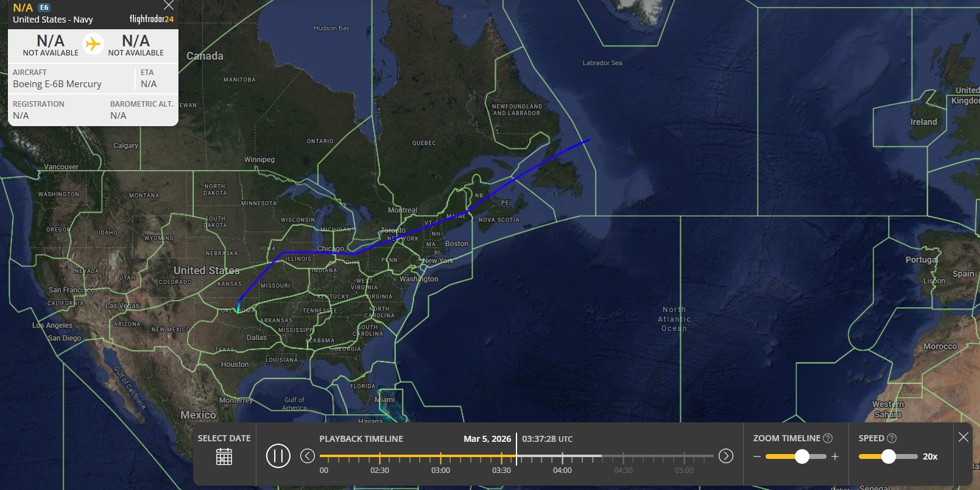Image resolution: width=980 pixels, height=490 pixels.
Task: Open the flightradar24 logo link
Action: [152, 19]
